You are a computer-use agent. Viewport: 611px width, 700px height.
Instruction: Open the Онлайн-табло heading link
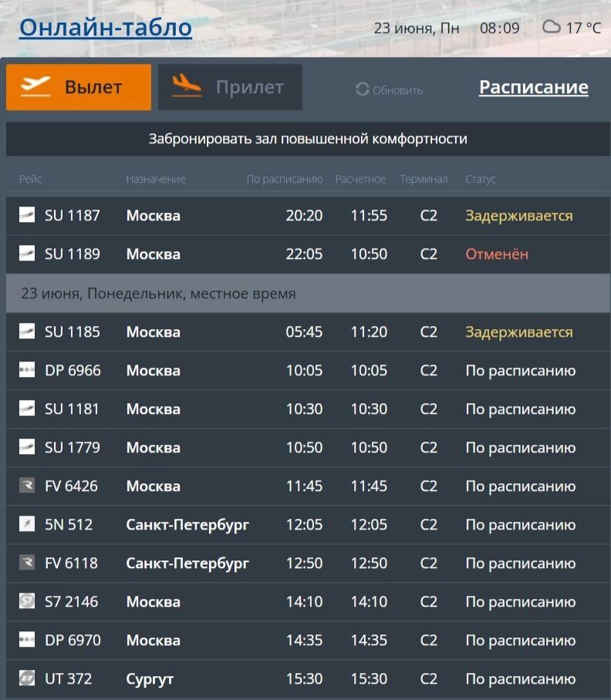tap(106, 28)
